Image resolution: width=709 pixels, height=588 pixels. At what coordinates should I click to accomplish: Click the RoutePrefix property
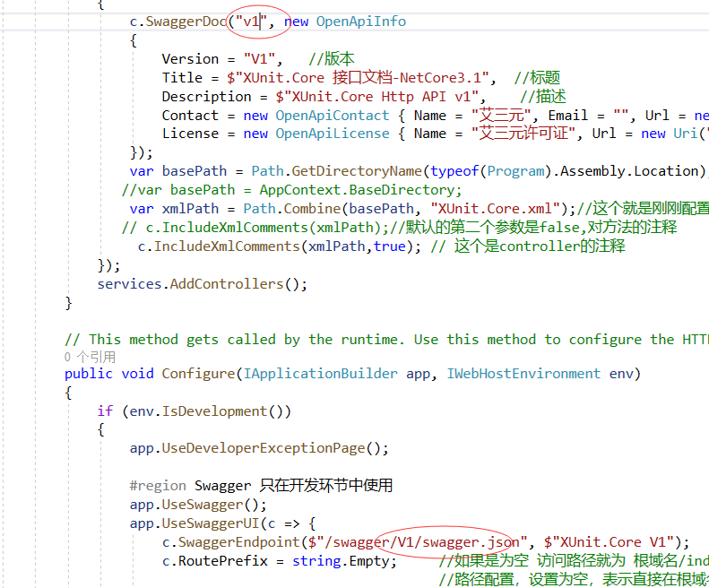tap(222, 561)
